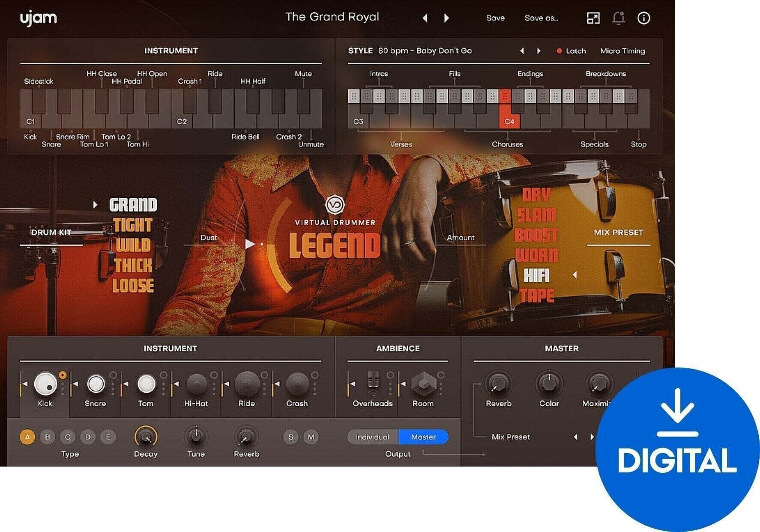Image resolution: width=760 pixels, height=532 pixels.
Task: Solo the instrument with S button
Action: pos(291,437)
